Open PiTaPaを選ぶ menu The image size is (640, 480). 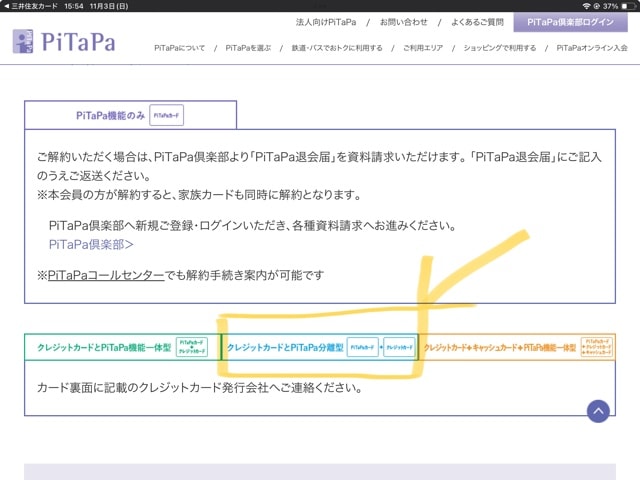pos(248,48)
